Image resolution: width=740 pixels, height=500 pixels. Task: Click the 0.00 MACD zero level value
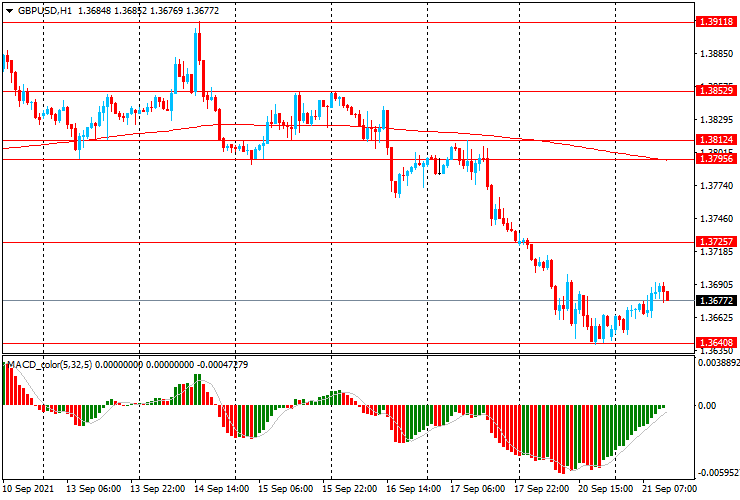click(x=706, y=406)
